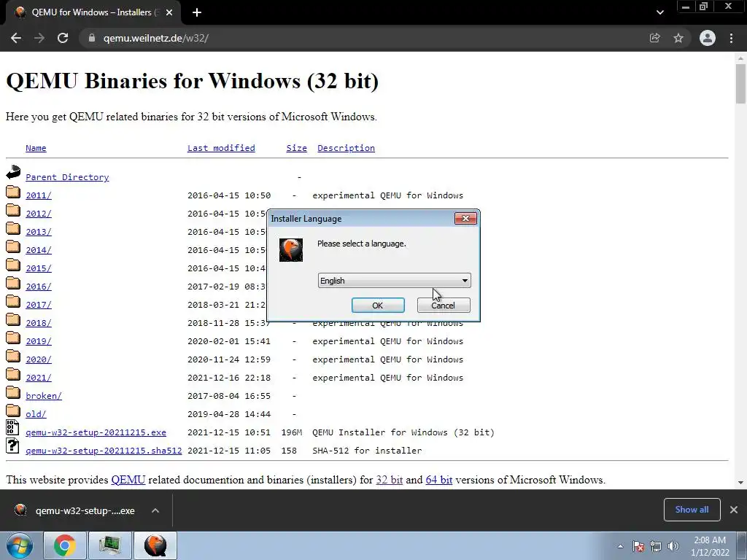Open qemu-w32-setup-20211215.sha512 link

coord(104,451)
